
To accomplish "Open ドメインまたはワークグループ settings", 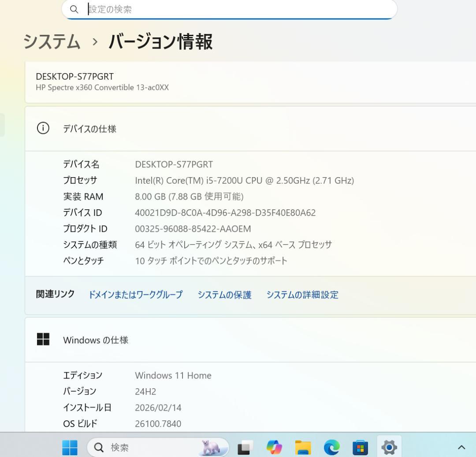I will [135, 295].
